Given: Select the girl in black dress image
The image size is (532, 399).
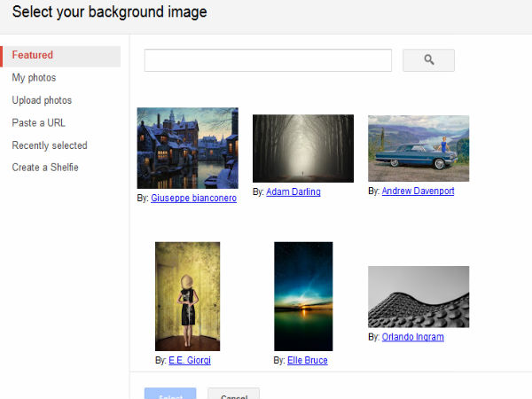Looking at the screenshot, I should coord(187,296).
